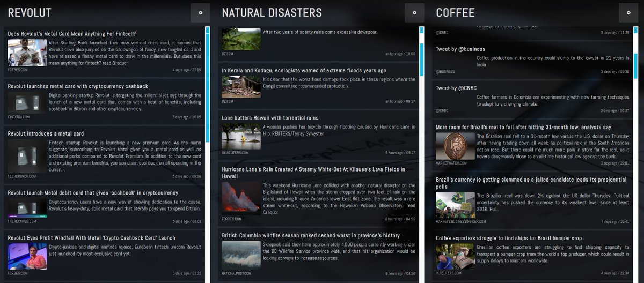
Task: Open article 'Does Revolut's Metal Card Mean Anything For Fintech?'
Action: (72, 34)
